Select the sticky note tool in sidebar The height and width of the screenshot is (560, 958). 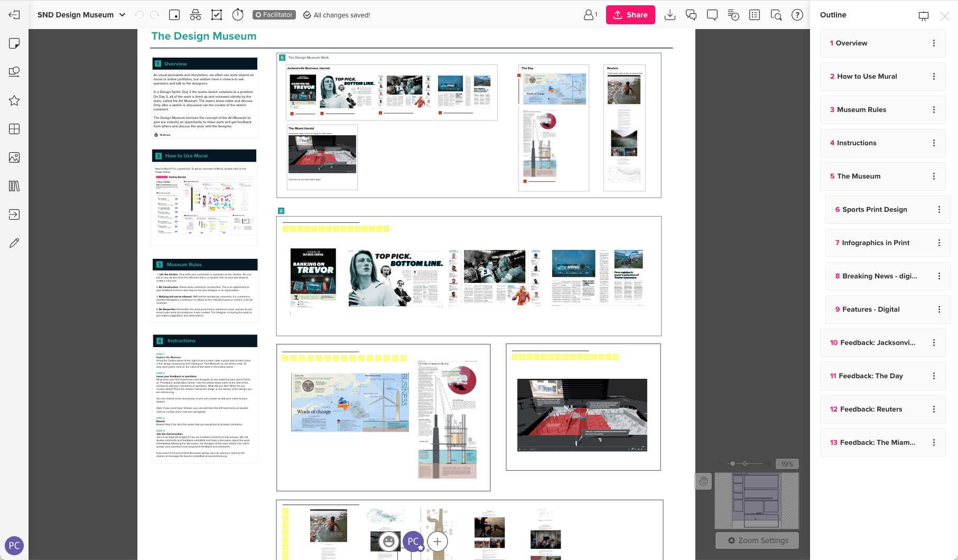click(14, 43)
